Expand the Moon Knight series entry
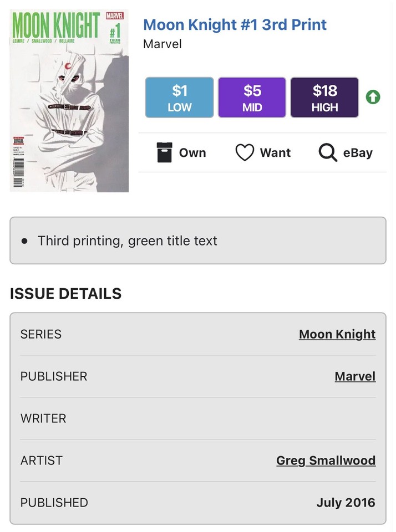 (x=337, y=334)
